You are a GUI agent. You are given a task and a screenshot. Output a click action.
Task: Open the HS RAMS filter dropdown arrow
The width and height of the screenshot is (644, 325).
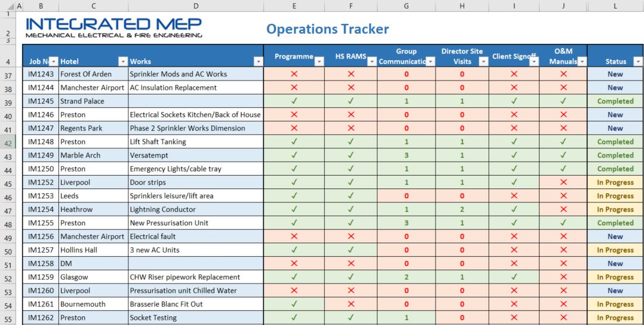pos(372,61)
